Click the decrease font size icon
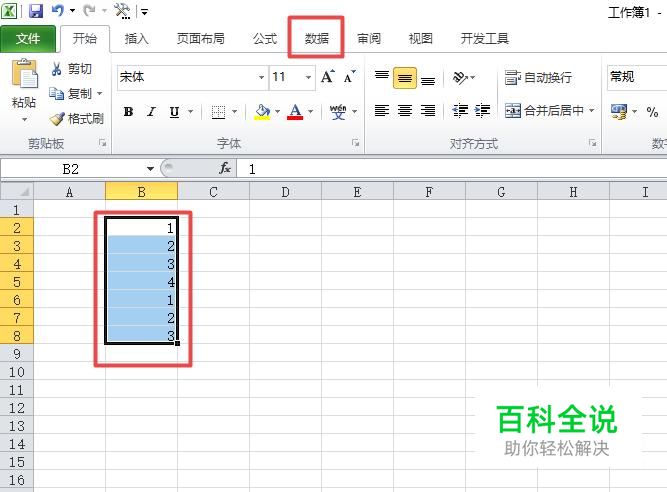667x492 pixels. coord(349,77)
